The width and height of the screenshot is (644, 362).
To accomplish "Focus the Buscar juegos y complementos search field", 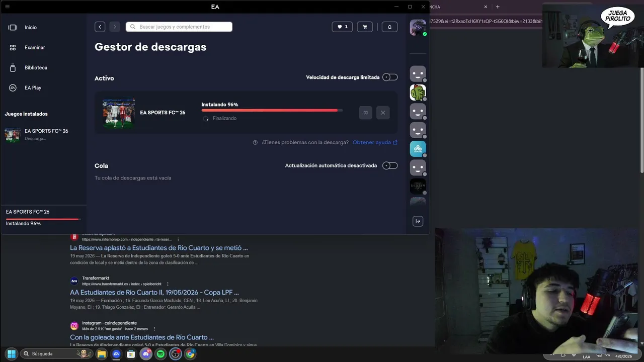I will (x=179, y=27).
